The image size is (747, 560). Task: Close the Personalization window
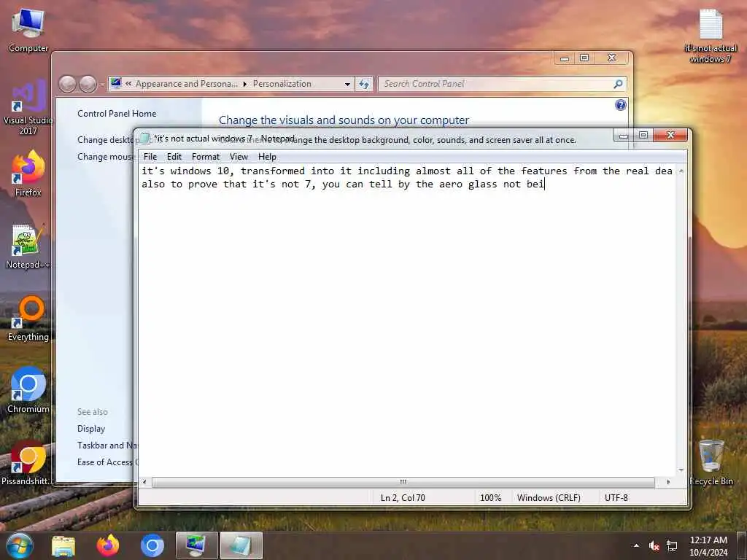(612, 58)
